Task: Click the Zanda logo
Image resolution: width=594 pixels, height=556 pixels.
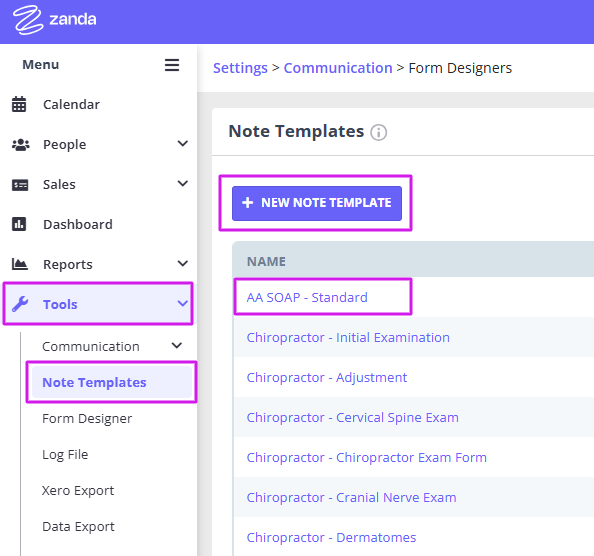Action: (x=55, y=20)
